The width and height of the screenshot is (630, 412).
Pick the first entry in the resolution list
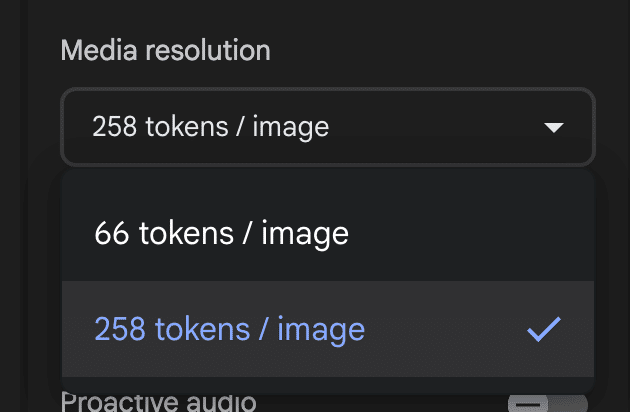click(221, 233)
